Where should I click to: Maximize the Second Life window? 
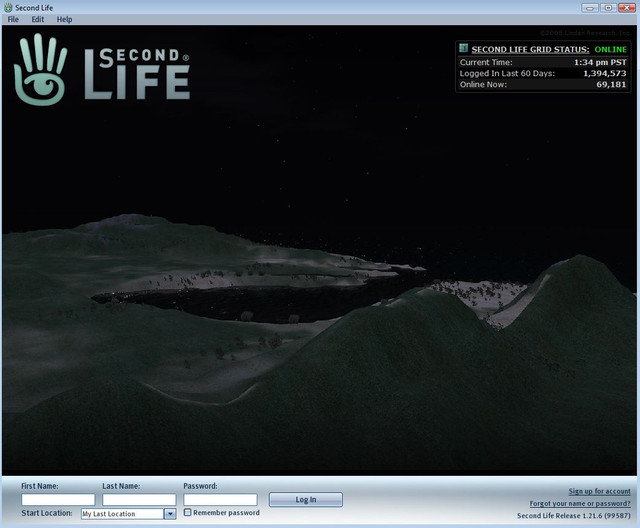608,8
